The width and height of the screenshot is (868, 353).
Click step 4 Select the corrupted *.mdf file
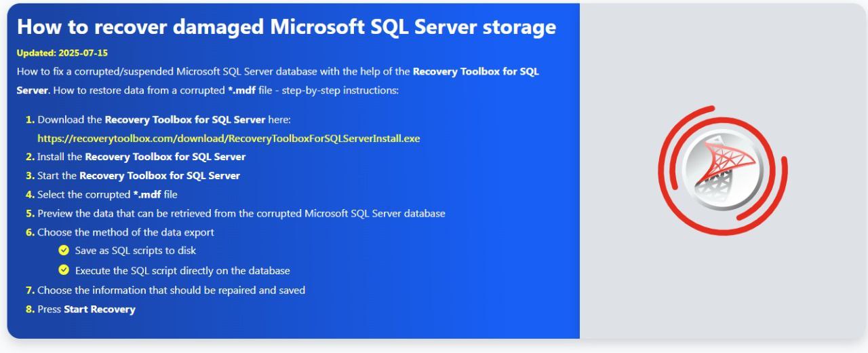click(x=107, y=194)
